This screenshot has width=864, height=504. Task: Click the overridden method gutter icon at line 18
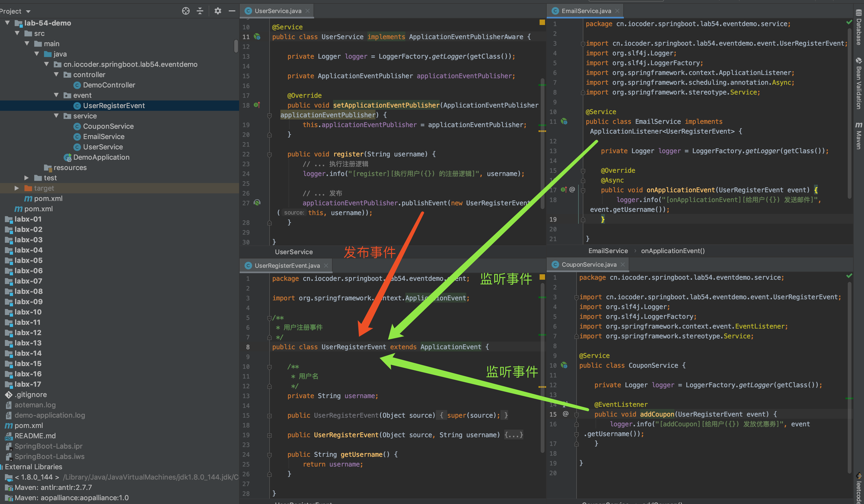(257, 105)
